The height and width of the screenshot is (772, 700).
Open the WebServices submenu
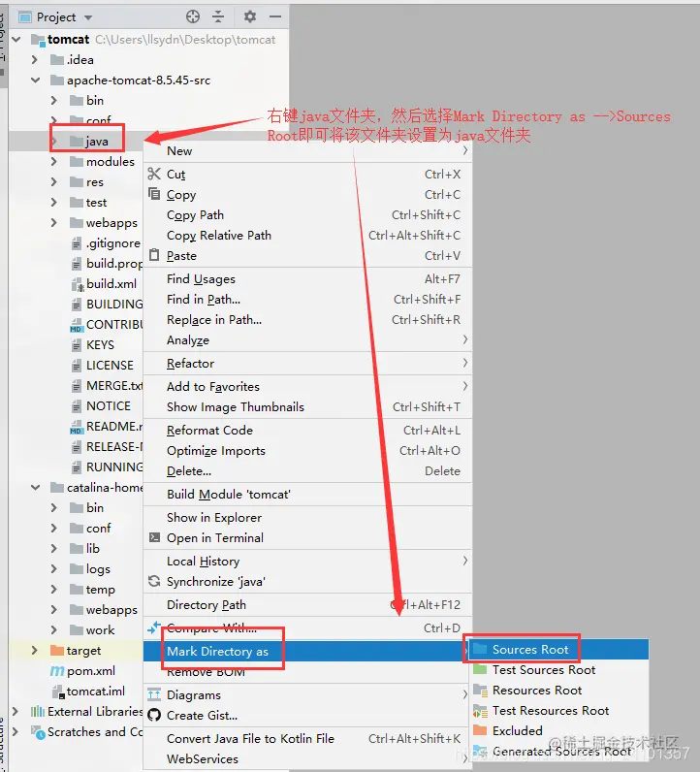(307, 758)
